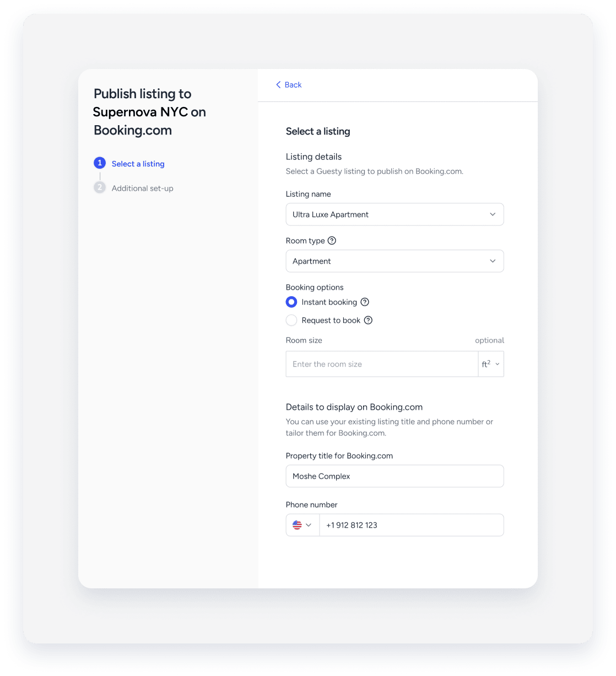Image resolution: width=616 pixels, height=676 pixels.
Task: Go to Select a listing step
Action: tap(138, 164)
